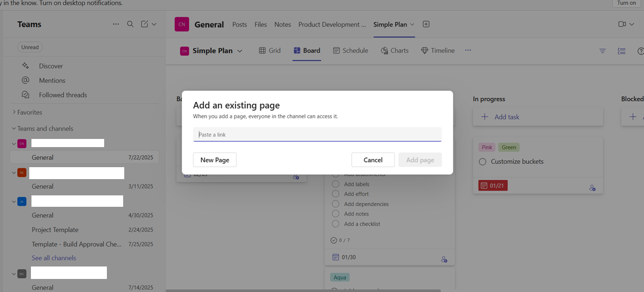
Task: Click the Paste a link field
Action: (x=317, y=134)
